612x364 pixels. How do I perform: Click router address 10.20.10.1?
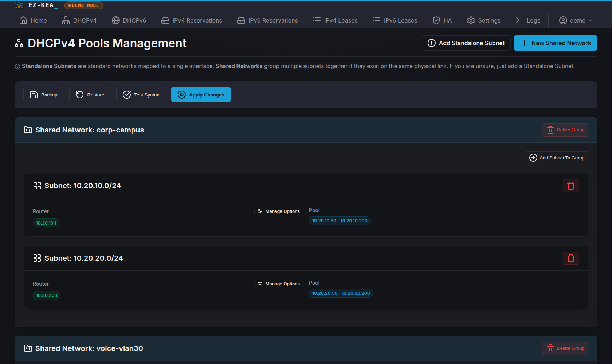[46, 223]
